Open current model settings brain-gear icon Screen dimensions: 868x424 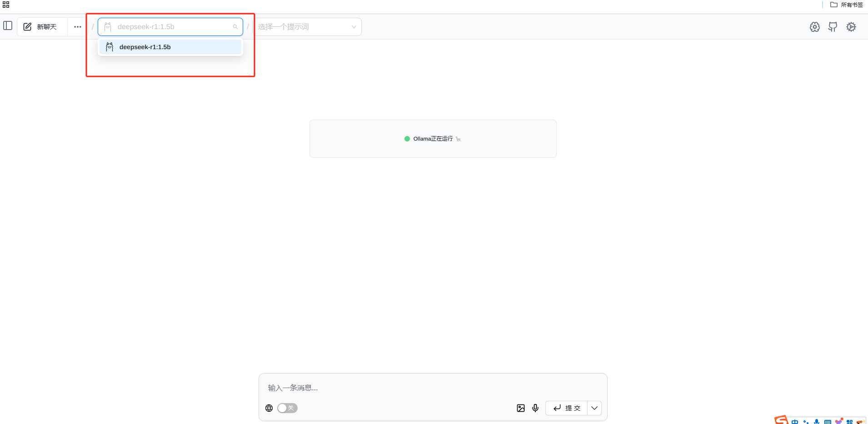point(815,27)
